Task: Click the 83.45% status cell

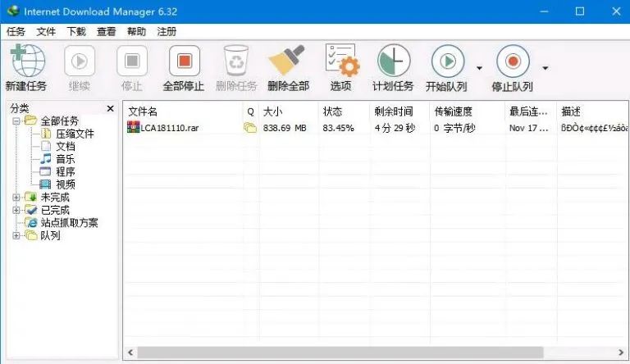Action: [x=338, y=128]
